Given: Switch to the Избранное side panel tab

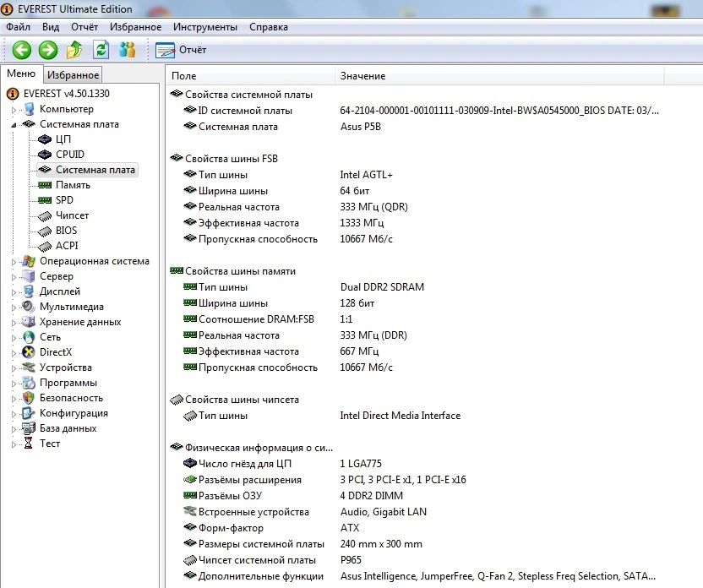Looking at the screenshot, I should [73, 75].
